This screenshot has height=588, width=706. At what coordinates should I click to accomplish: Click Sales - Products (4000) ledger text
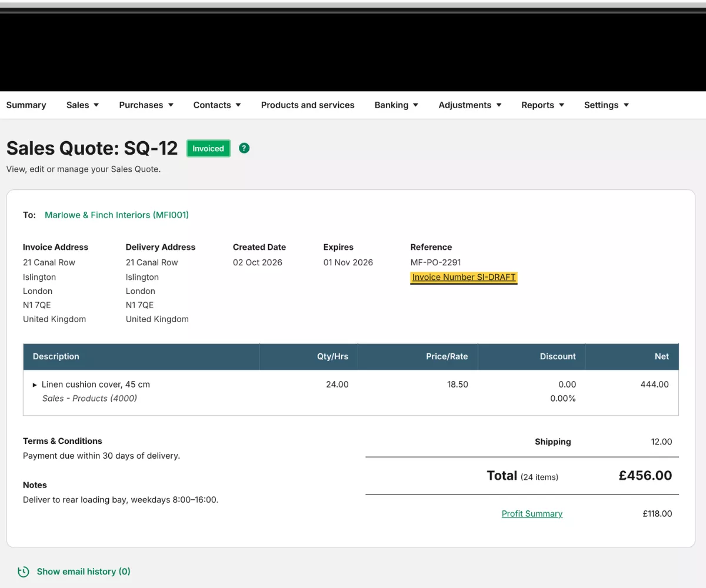pos(89,399)
